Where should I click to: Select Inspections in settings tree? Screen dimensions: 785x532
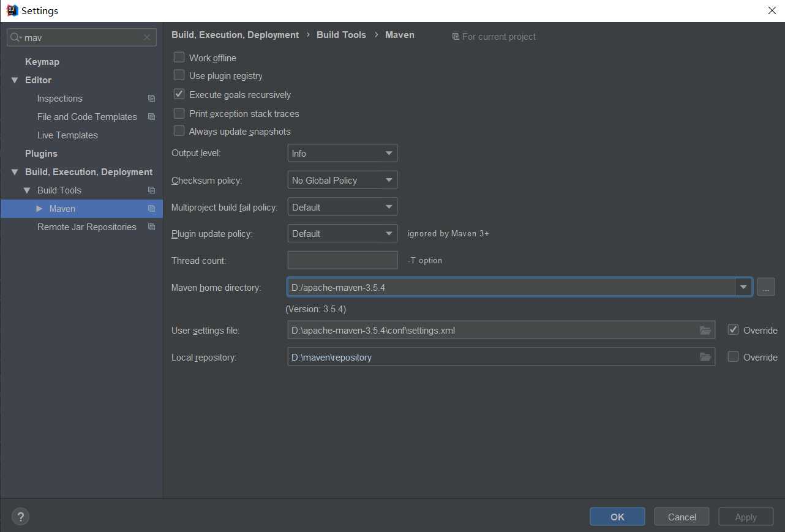59,99
